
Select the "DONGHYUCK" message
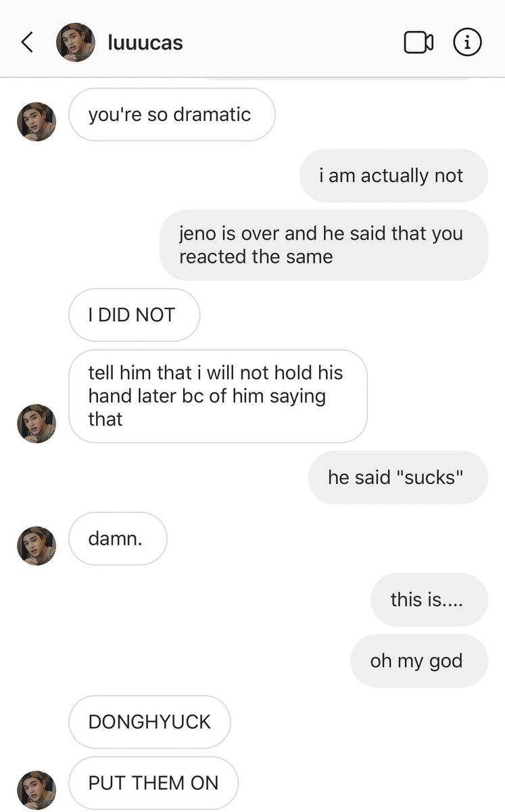149,721
